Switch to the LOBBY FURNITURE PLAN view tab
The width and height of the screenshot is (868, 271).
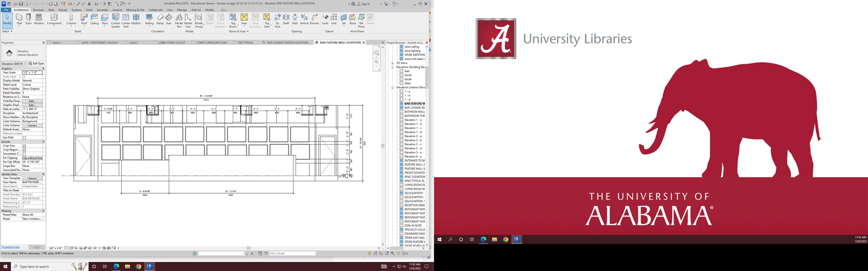pyautogui.click(x=211, y=43)
